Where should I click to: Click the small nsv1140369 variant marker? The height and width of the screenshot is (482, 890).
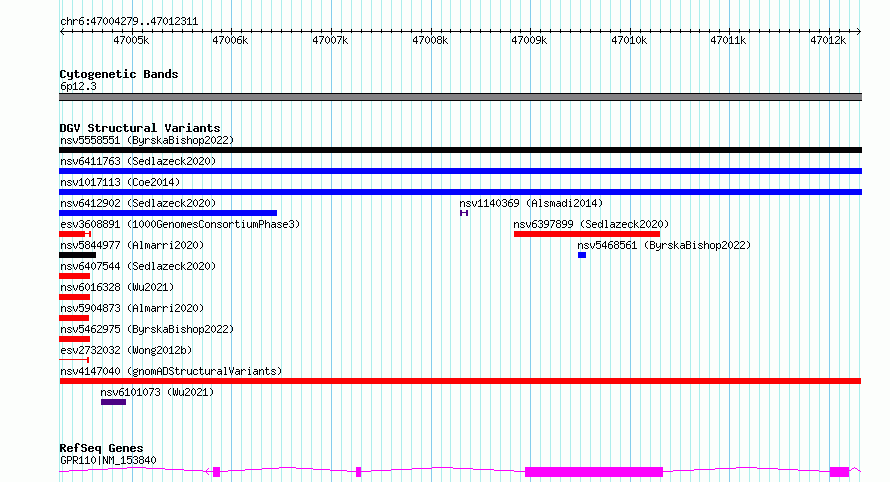click(x=464, y=213)
